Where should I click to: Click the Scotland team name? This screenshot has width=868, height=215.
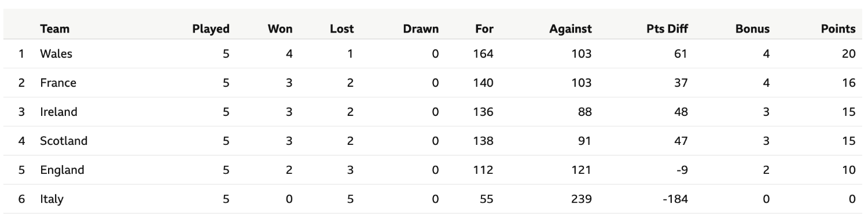click(64, 141)
